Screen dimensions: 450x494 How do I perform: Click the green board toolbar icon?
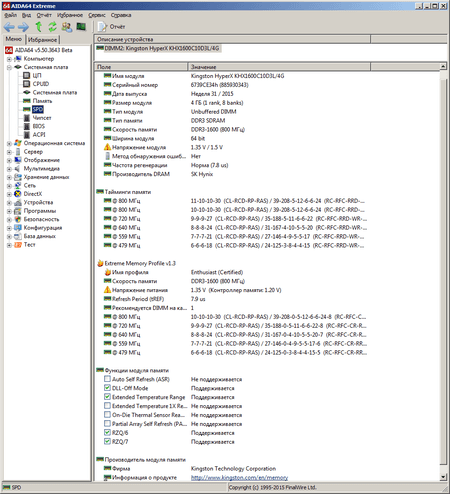tap(81, 26)
